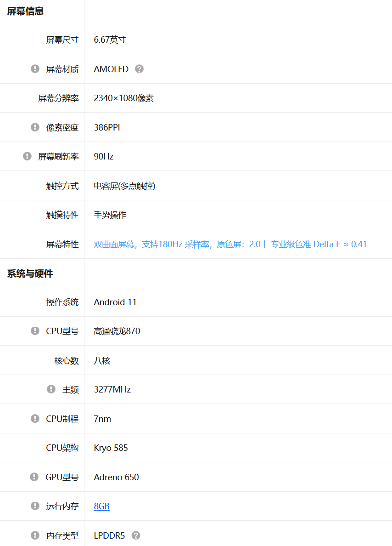Click the info icon beside CPU制程

[x=35, y=419]
